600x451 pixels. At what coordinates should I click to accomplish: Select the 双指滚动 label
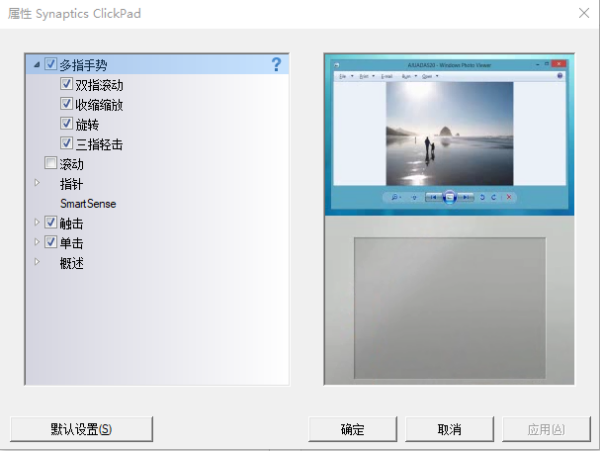[x=99, y=85]
